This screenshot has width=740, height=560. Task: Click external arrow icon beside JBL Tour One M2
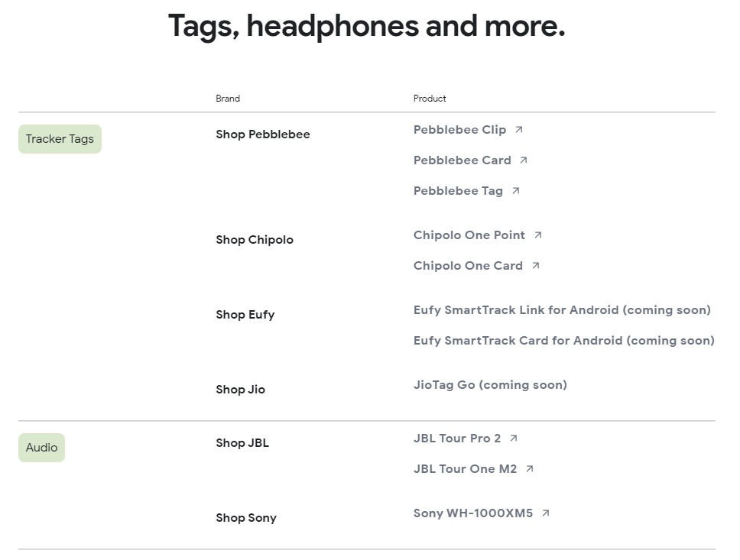pyautogui.click(x=530, y=469)
